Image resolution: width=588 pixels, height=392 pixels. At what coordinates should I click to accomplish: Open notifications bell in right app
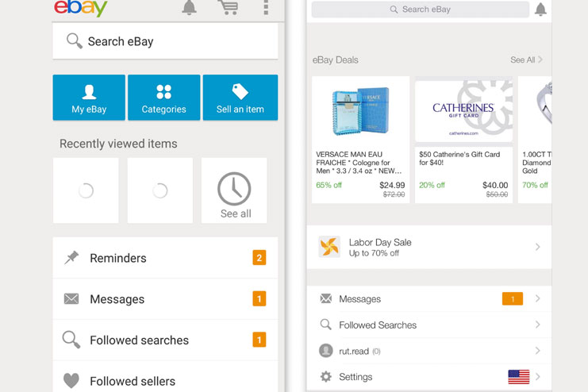(x=540, y=10)
